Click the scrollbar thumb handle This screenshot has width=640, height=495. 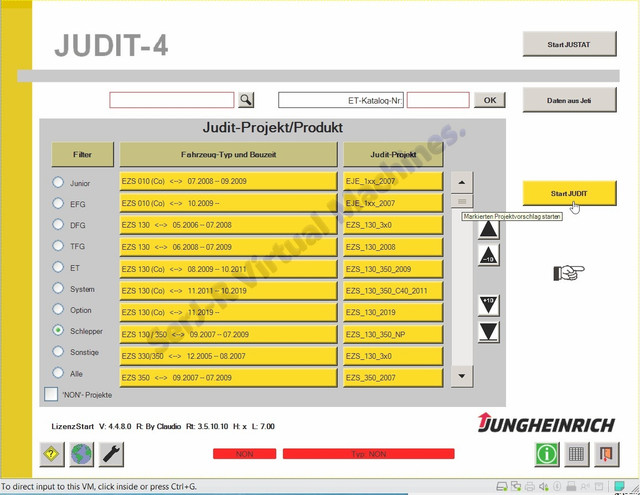[x=462, y=202]
